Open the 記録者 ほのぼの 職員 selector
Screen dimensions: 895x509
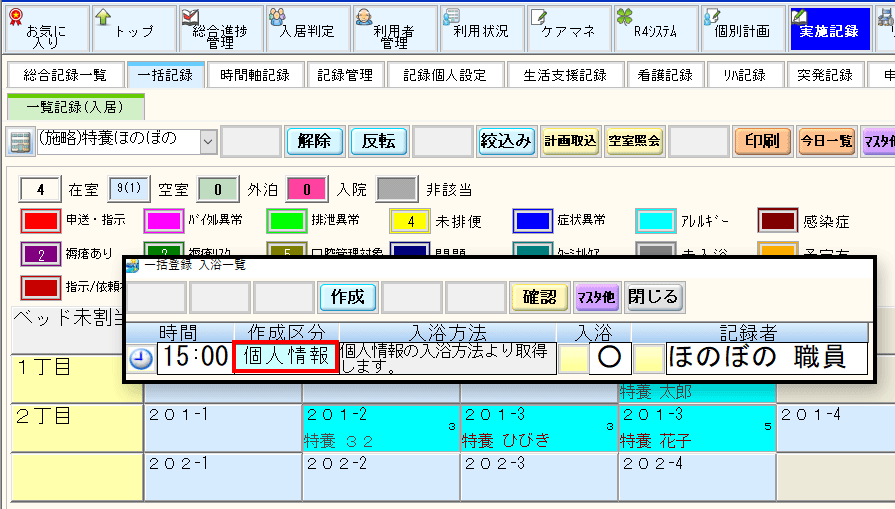coord(767,358)
